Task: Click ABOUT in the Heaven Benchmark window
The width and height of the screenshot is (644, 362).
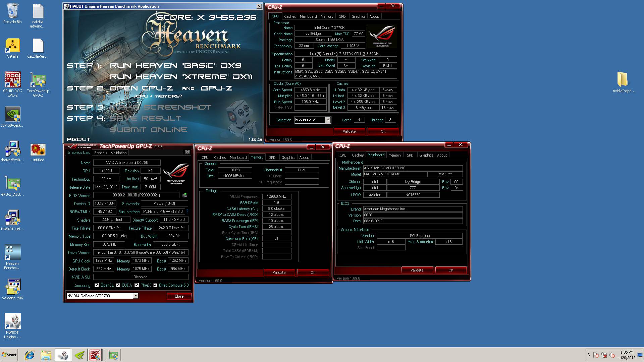Action: pos(78,139)
